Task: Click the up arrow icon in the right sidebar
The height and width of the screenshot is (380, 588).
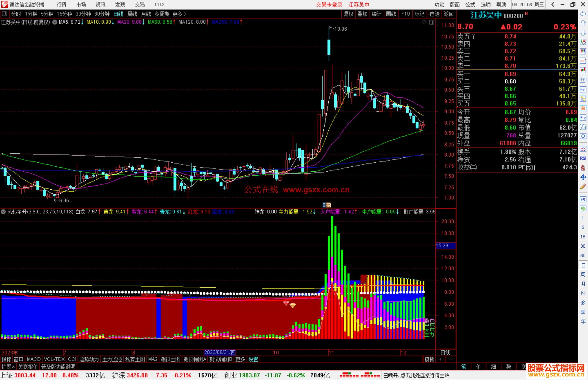Action: pos(583,23)
